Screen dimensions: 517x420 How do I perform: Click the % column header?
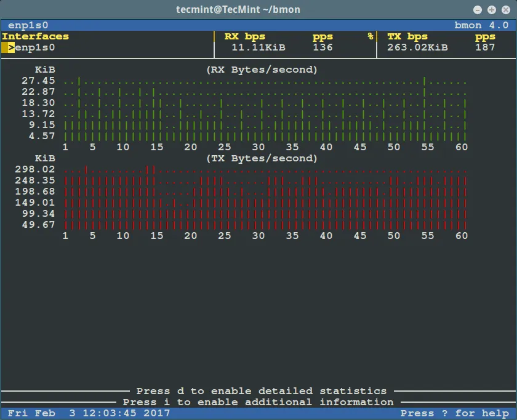371,36
